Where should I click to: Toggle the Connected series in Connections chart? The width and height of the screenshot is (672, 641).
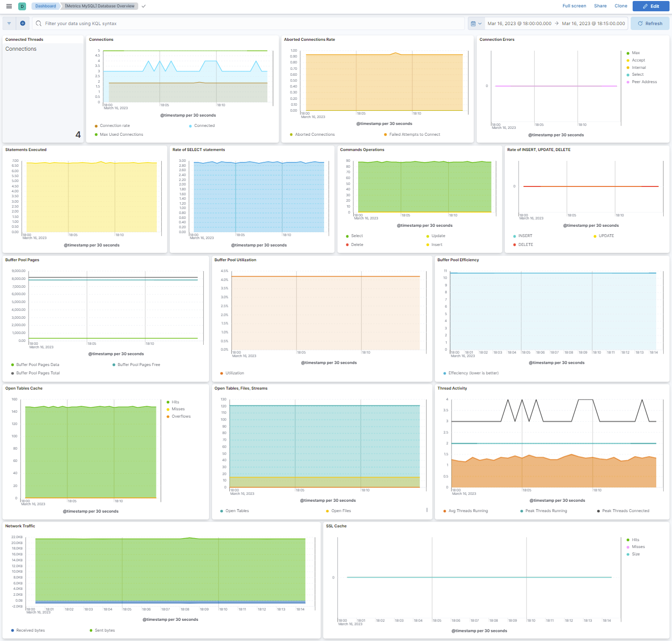(x=202, y=125)
